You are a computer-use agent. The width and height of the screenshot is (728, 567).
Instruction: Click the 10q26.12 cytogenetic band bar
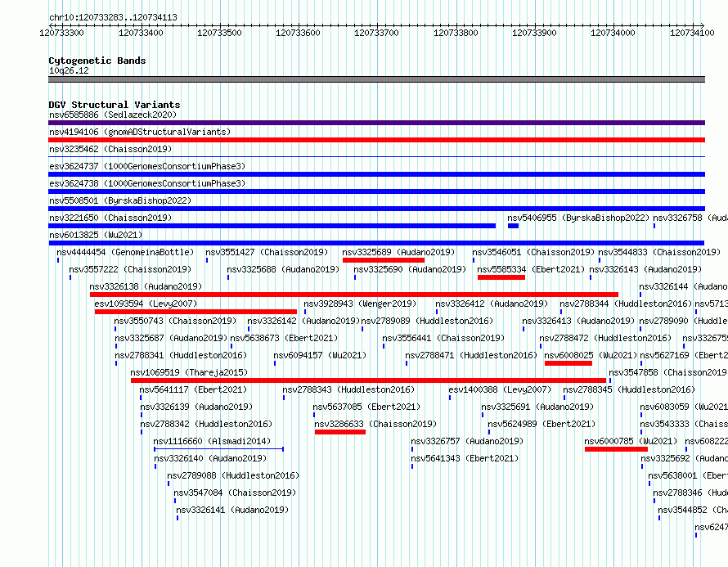pyautogui.click(x=376, y=79)
